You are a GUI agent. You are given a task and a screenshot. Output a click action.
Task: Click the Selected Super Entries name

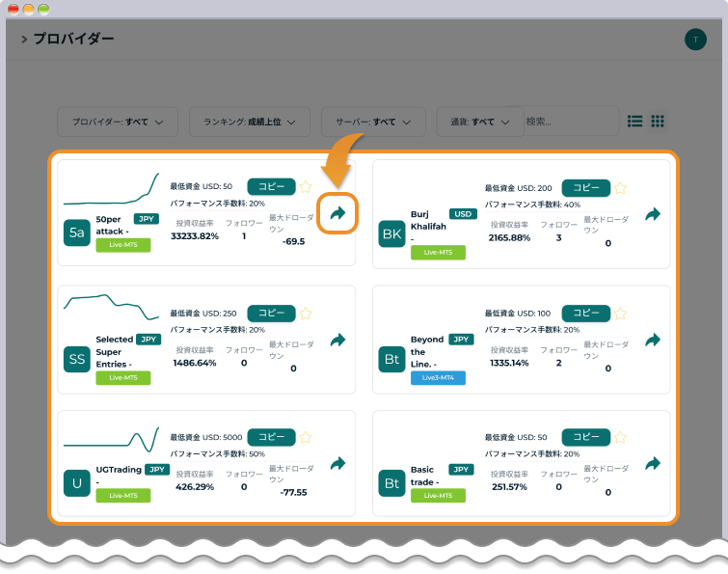[x=114, y=351]
